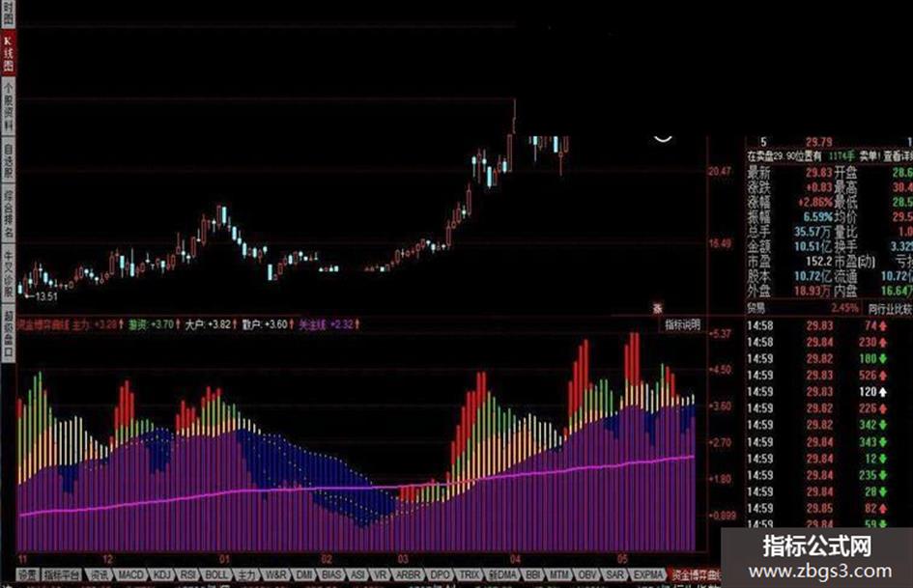Switch to the SAR indicator tab
Image resolution: width=913 pixels, height=588 pixels.
click(615, 575)
